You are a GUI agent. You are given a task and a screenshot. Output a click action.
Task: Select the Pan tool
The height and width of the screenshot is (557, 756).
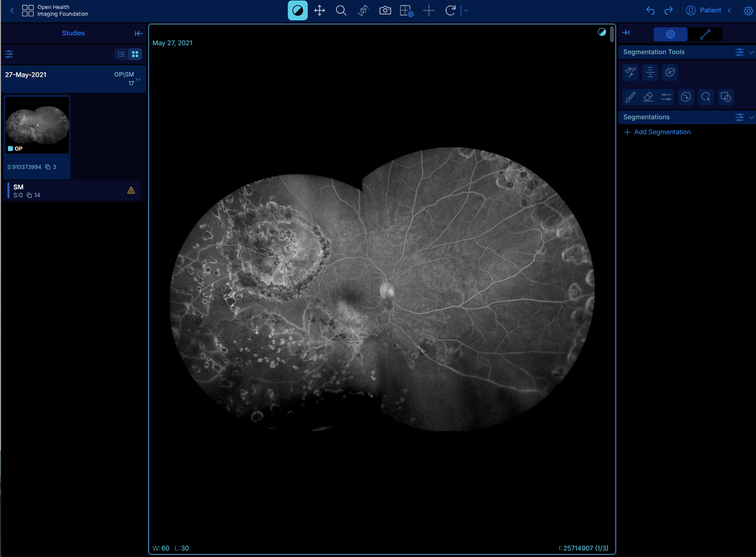[319, 10]
